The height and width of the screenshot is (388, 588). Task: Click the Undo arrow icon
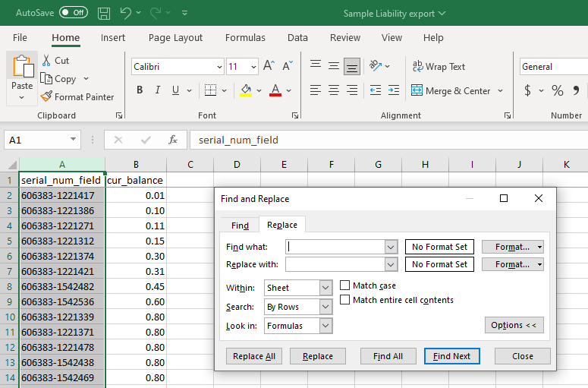coord(126,13)
